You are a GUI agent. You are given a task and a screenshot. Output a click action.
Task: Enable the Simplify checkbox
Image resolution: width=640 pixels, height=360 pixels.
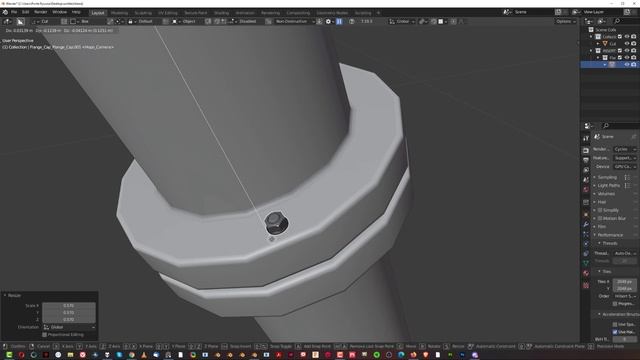tap(600, 210)
